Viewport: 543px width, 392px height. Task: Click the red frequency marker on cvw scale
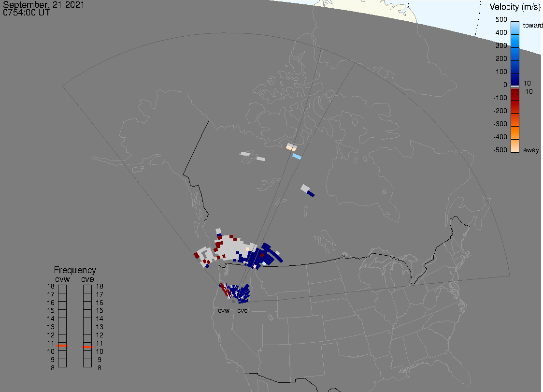pos(62,346)
